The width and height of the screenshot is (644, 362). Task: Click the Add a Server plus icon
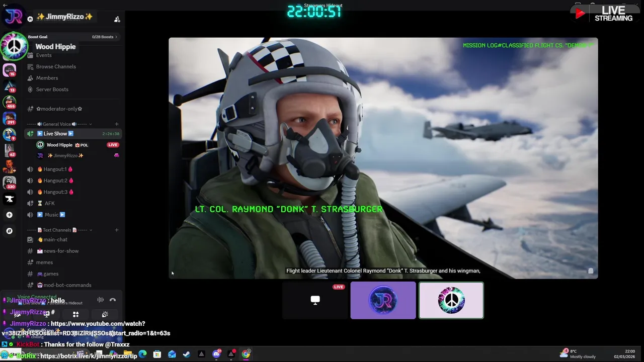9,215
